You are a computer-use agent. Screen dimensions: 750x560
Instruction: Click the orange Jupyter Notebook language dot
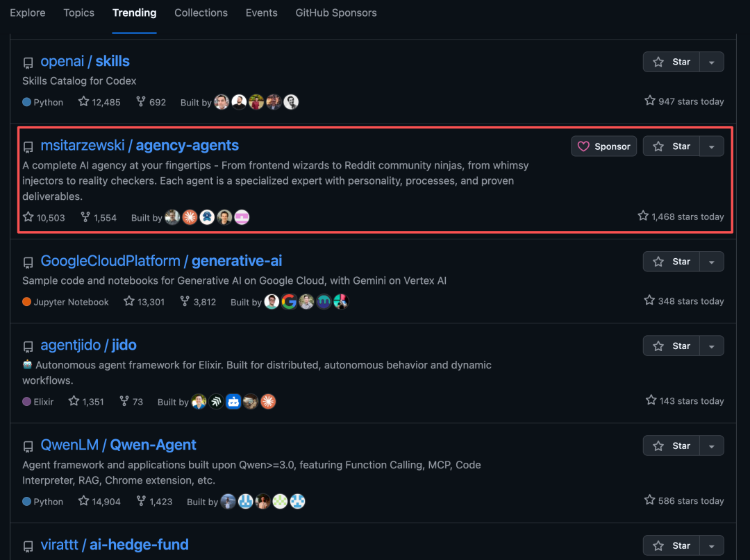pos(27,301)
